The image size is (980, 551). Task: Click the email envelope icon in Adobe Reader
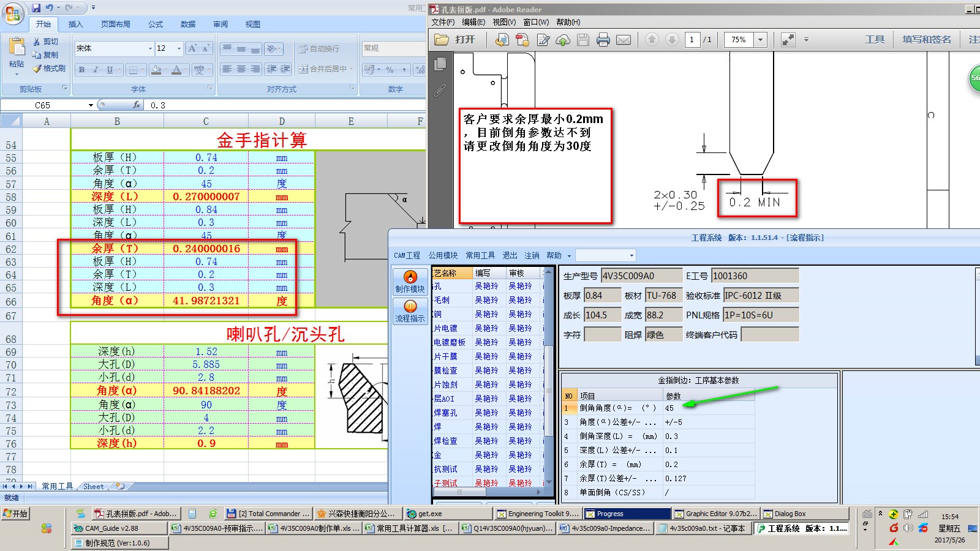click(x=624, y=40)
